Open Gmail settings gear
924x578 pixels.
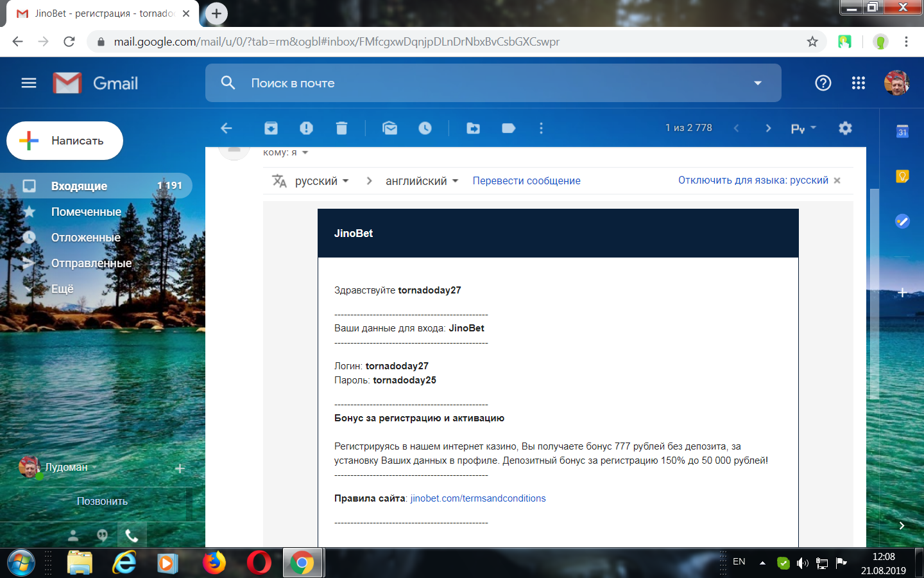coord(845,128)
